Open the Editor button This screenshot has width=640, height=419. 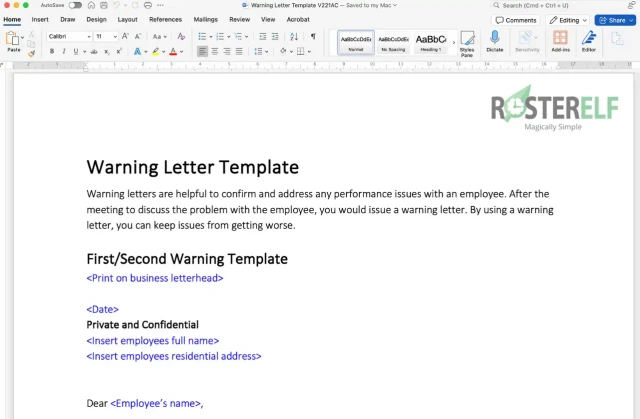click(x=589, y=41)
